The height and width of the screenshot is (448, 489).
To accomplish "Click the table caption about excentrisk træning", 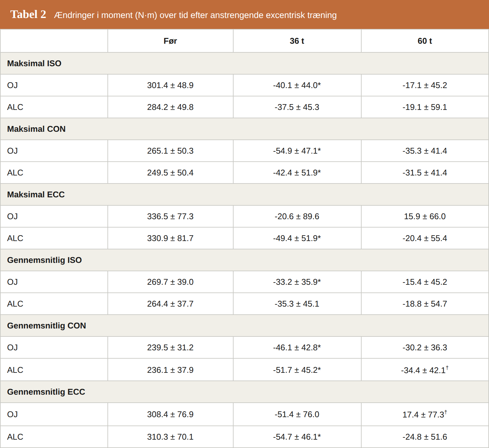I will click(x=196, y=15).
